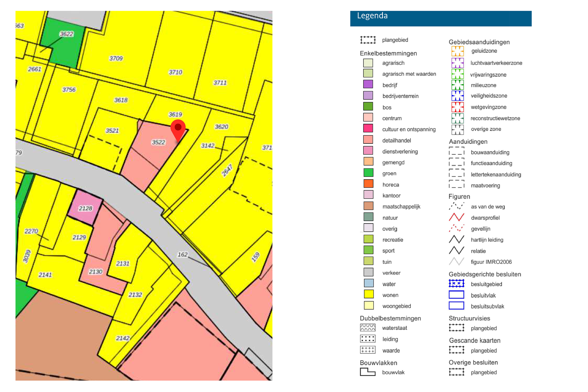588x392 pixels.
Task: Click the maatschappelijk legend label
Action: 401,207
